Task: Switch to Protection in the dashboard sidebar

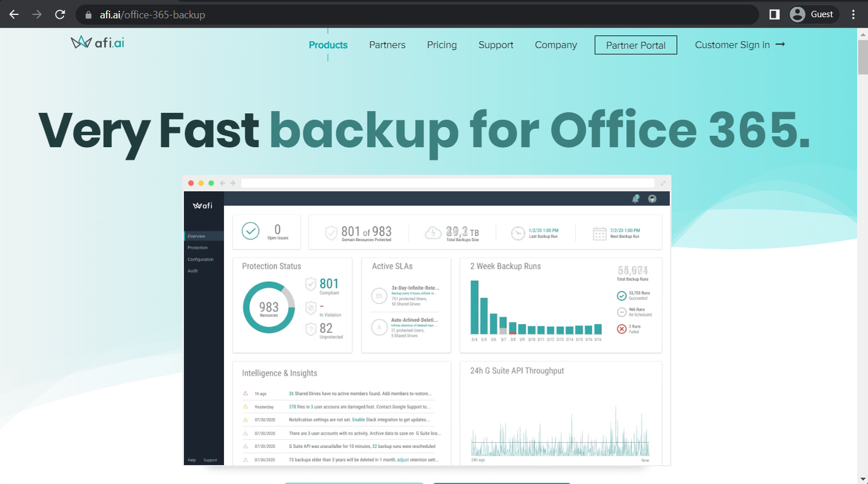Action: pyautogui.click(x=198, y=247)
